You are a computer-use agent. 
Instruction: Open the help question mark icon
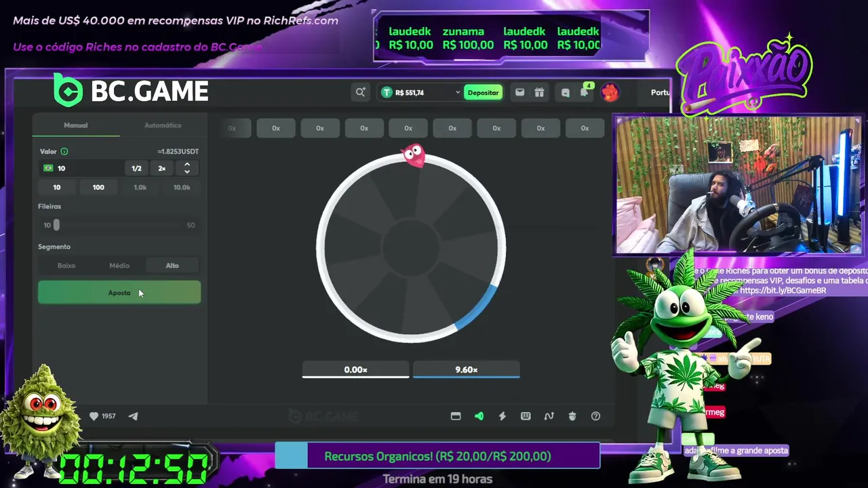coord(595,416)
